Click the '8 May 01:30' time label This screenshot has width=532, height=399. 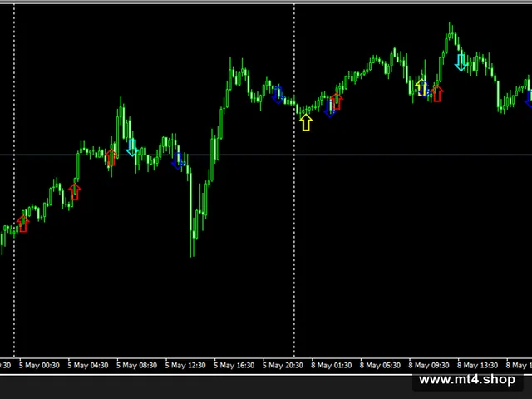(x=332, y=366)
